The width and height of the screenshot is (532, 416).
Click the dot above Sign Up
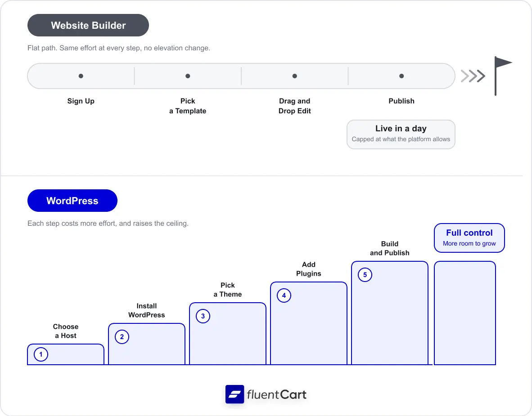coord(81,76)
